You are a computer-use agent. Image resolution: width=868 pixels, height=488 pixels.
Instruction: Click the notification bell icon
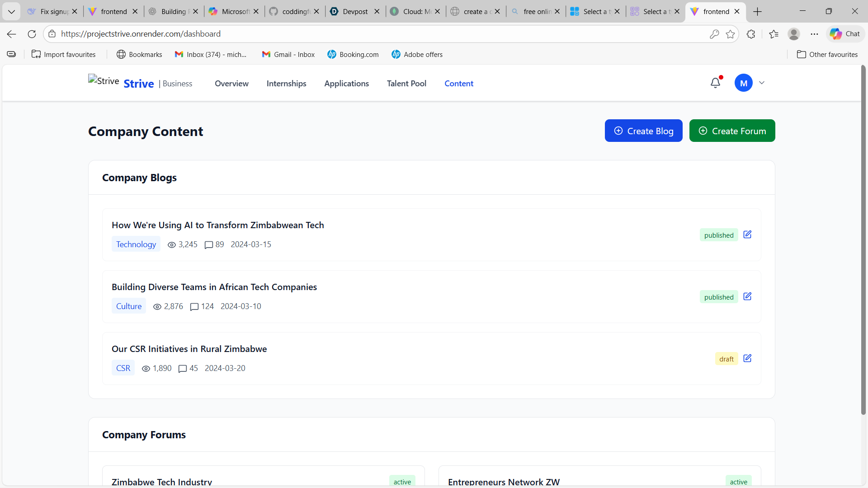coord(715,83)
